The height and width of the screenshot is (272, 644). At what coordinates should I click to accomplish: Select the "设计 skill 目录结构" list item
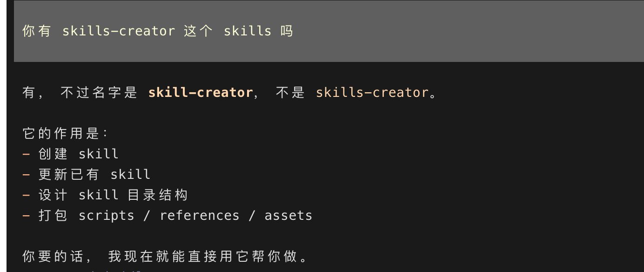113,195
